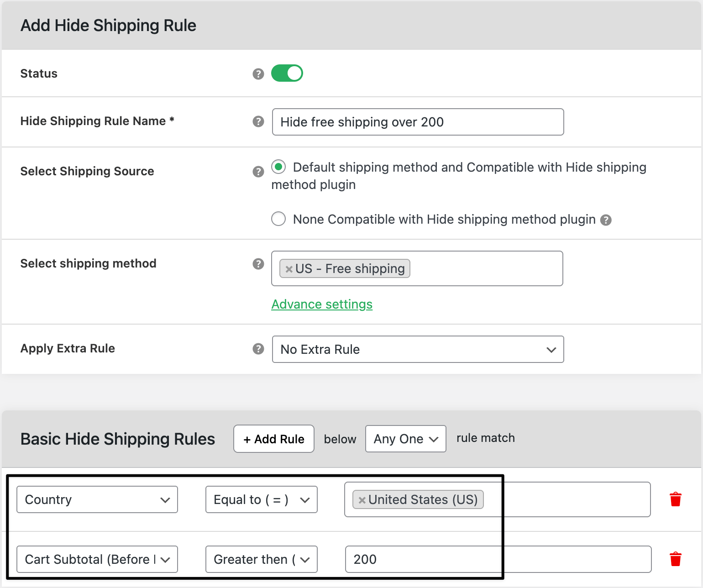Screen dimensions: 703x588
Task: Select None Compatible with Hide shipping method plugin
Action: [278, 219]
